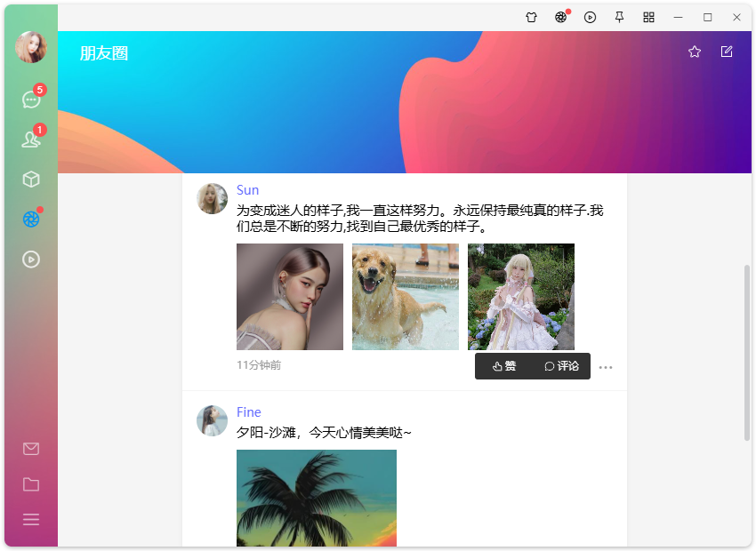
Task: Open Fine's profile by clicking the name
Action: coord(249,411)
